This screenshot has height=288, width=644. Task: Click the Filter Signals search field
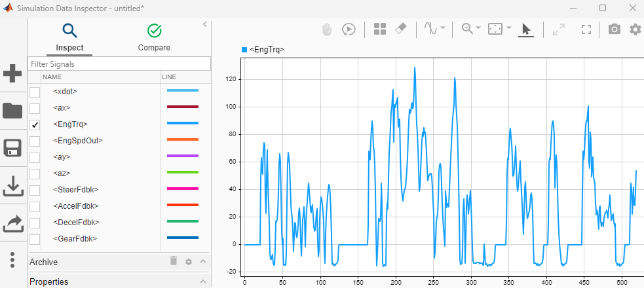(x=119, y=64)
